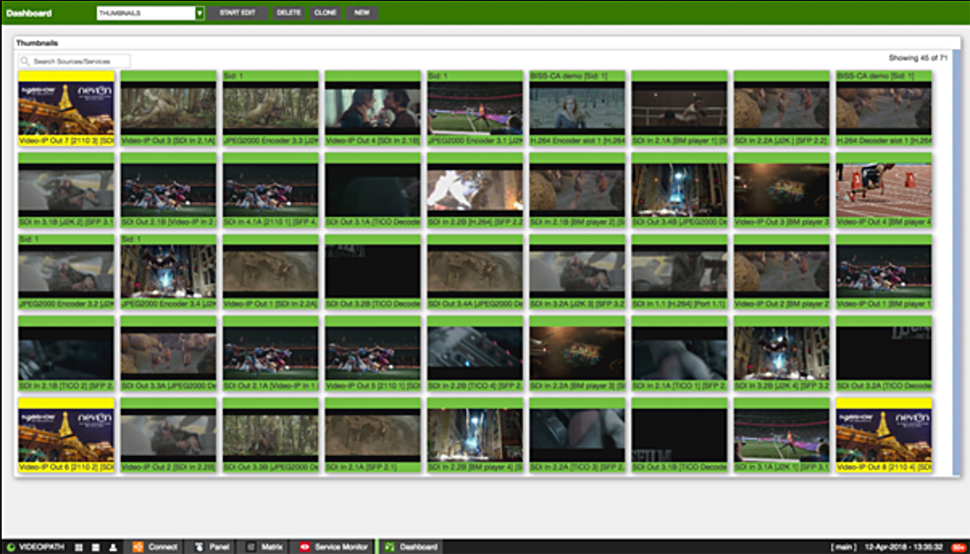Click the red 60s refresh badge
The height and width of the screenshot is (554, 970).
pos(959,547)
